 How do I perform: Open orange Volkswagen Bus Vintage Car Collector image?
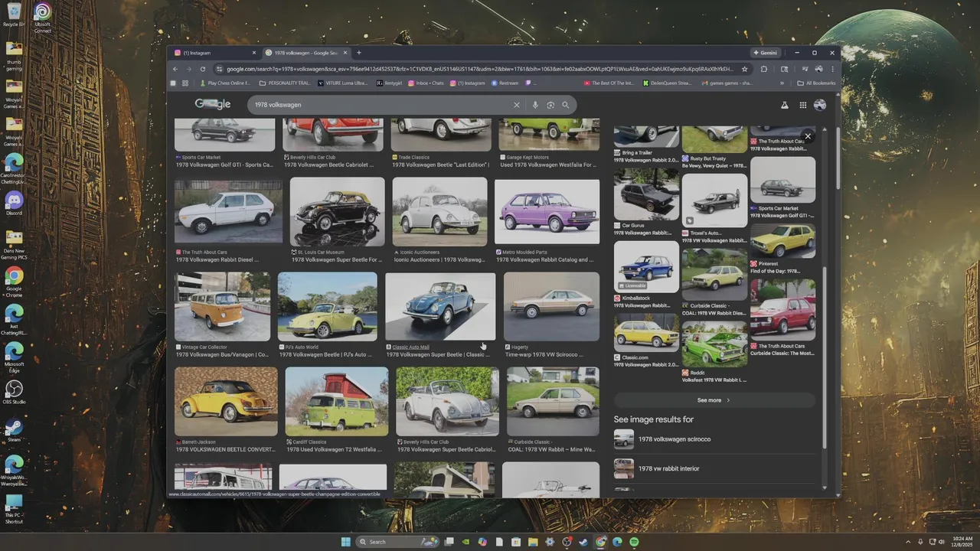(222, 306)
